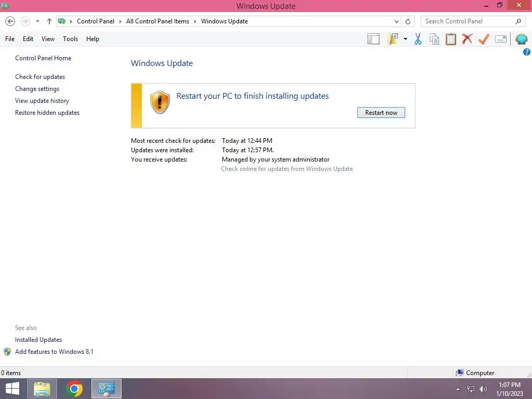
Task: Click the envelope-shaped toolbar icon
Action: coord(501,39)
